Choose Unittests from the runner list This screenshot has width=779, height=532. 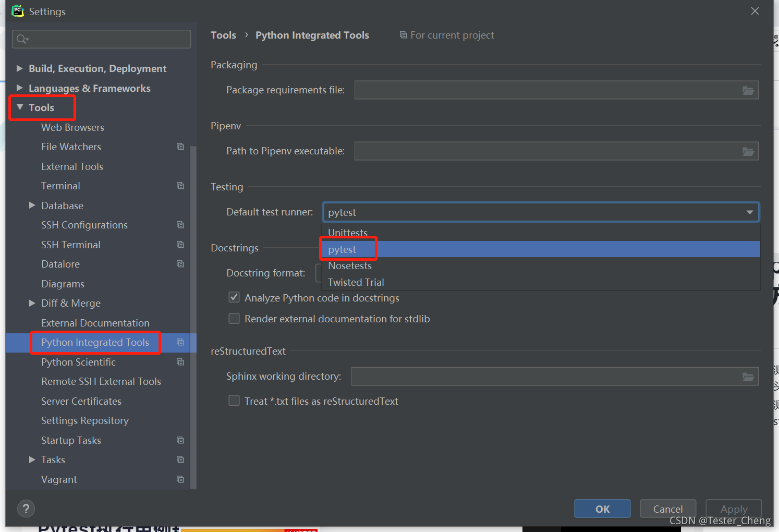541,233
